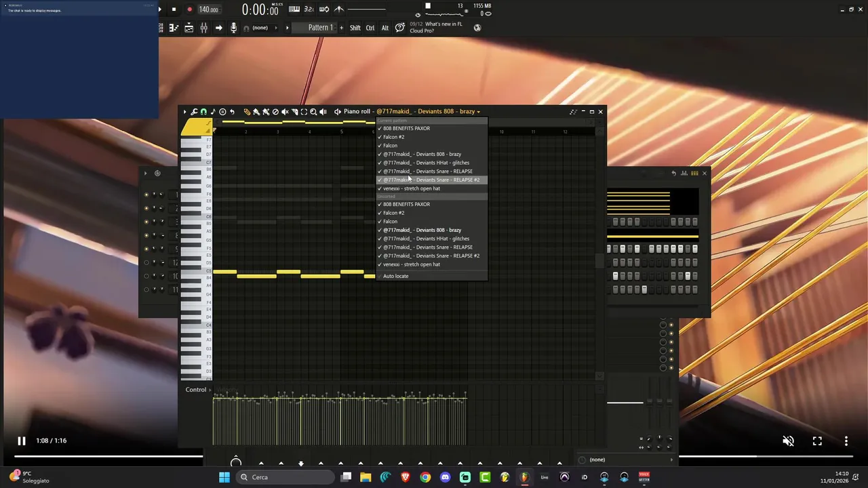Enter fullscreen video mode
This screenshot has width=868, height=488.
pos(817,441)
